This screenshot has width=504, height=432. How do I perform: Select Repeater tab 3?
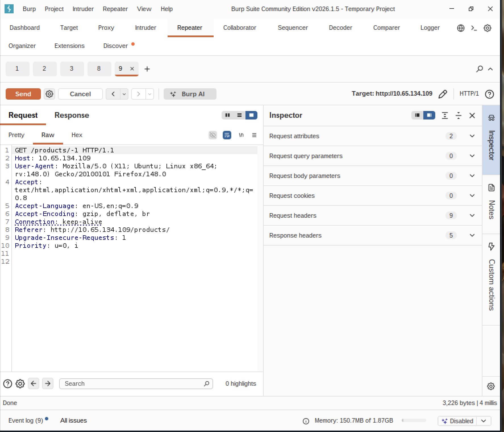click(72, 69)
